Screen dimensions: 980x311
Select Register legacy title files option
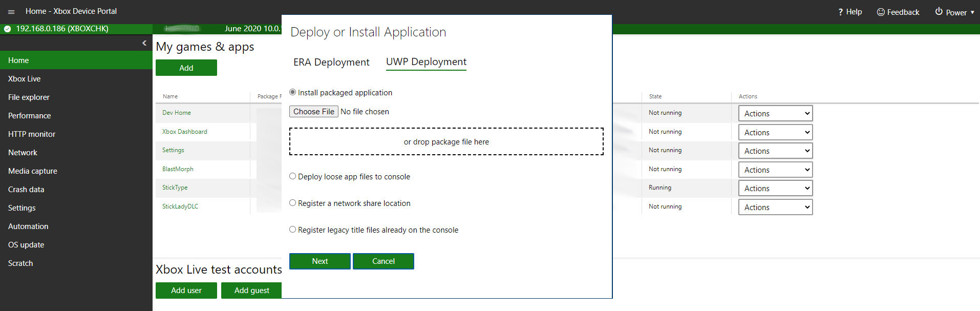[293, 230]
